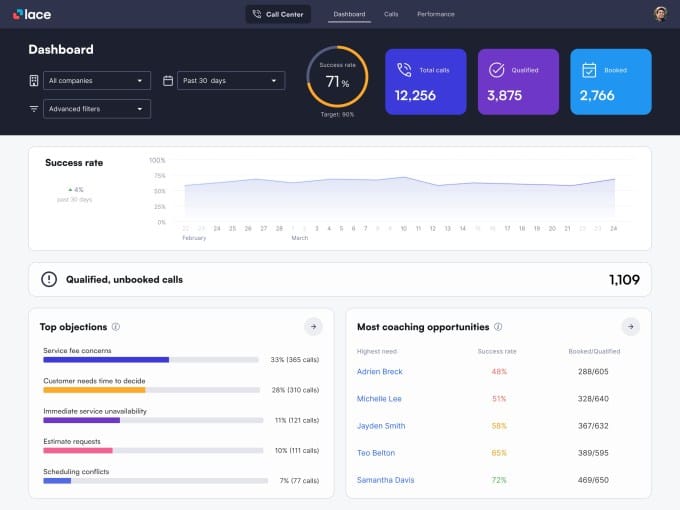Expand the Advanced filters dropdown
680x510 pixels.
97,108
